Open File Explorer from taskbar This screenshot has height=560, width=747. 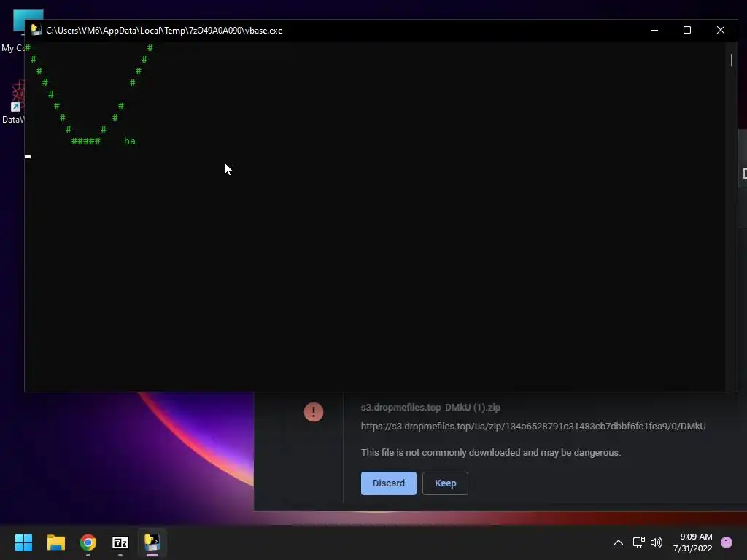[x=55, y=542]
